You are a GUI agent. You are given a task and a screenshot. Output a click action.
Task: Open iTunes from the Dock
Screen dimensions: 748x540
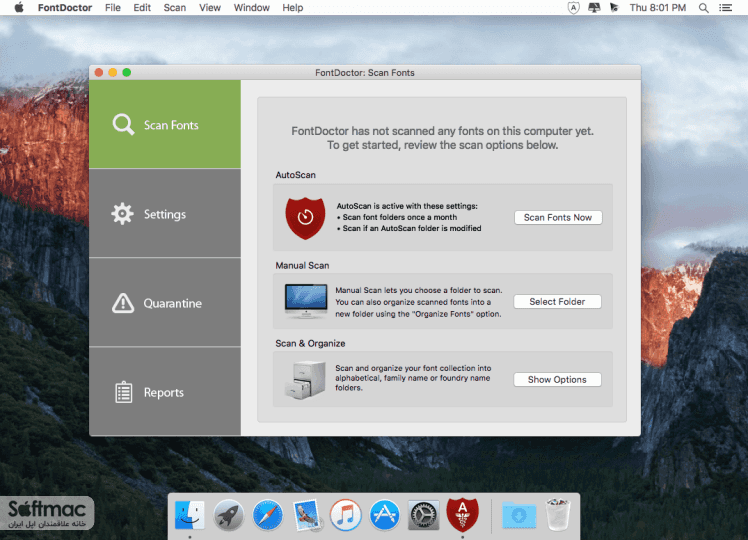click(345, 515)
